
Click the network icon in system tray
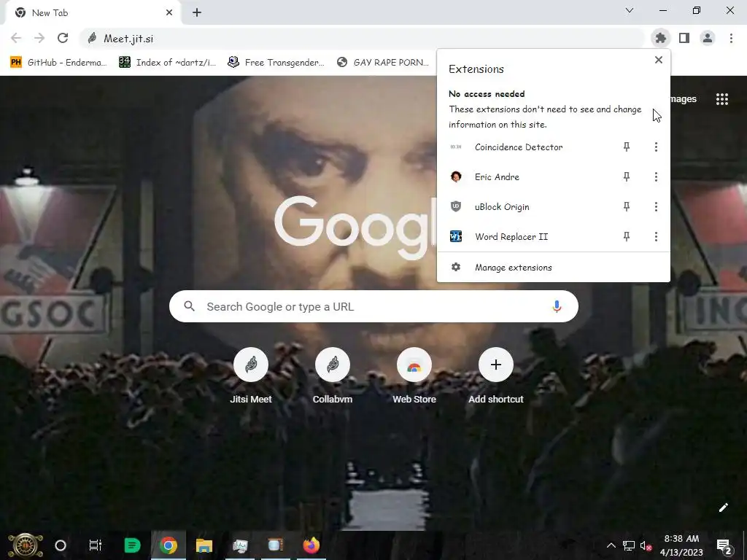point(628,545)
